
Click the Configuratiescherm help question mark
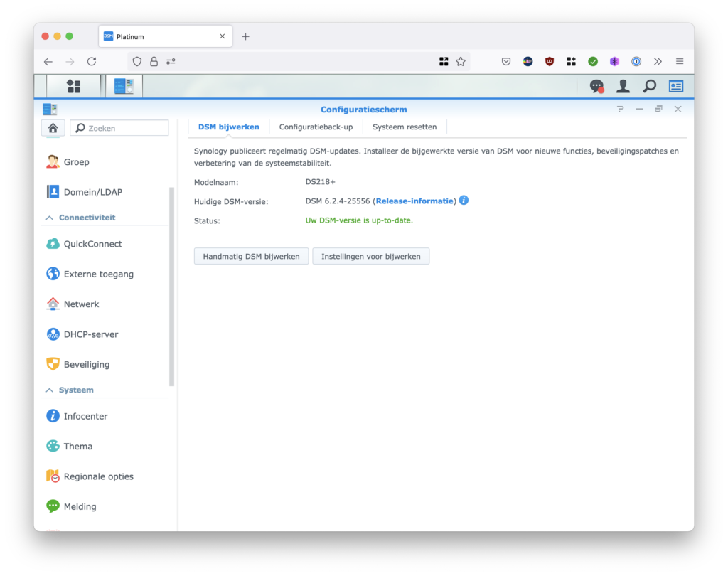pos(620,110)
